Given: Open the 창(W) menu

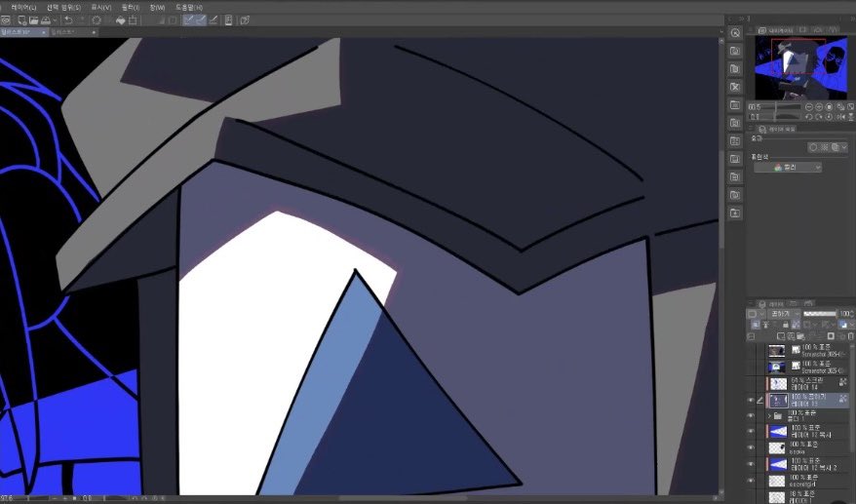Looking at the screenshot, I should [x=157, y=8].
